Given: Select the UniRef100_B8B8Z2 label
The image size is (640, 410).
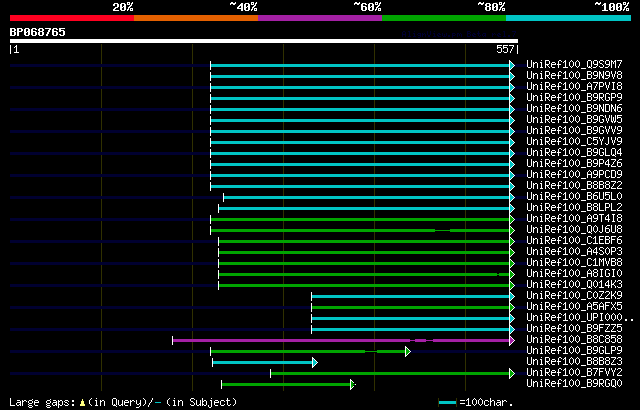Looking at the screenshot, I should click(574, 186).
